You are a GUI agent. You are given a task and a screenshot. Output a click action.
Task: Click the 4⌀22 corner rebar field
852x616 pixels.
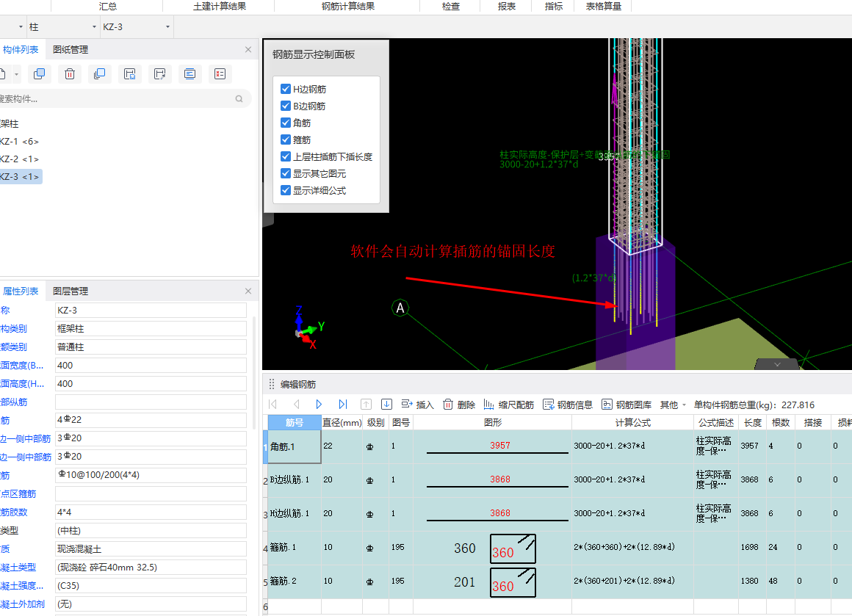point(151,420)
